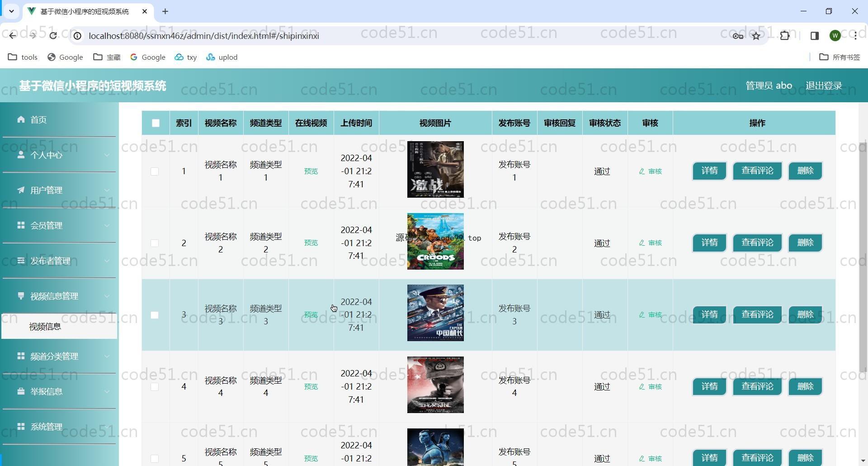This screenshot has width=868, height=466.
Task: Click 退出登录 to log out
Action: 823,86
